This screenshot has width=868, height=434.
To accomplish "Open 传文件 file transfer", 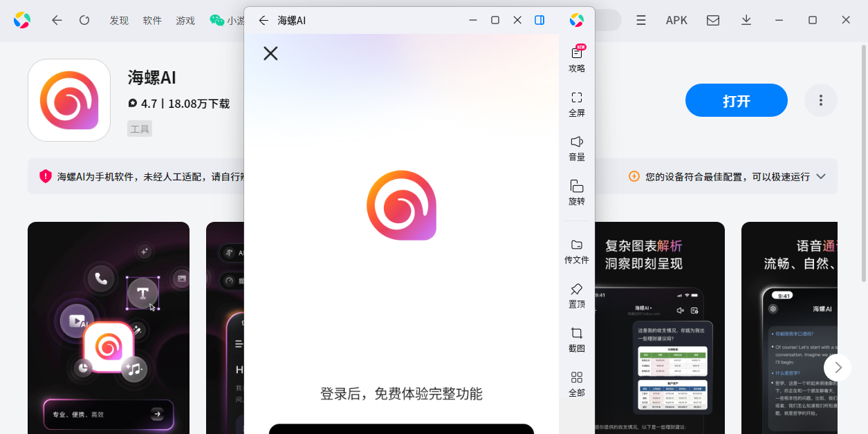I will (x=577, y=252).
